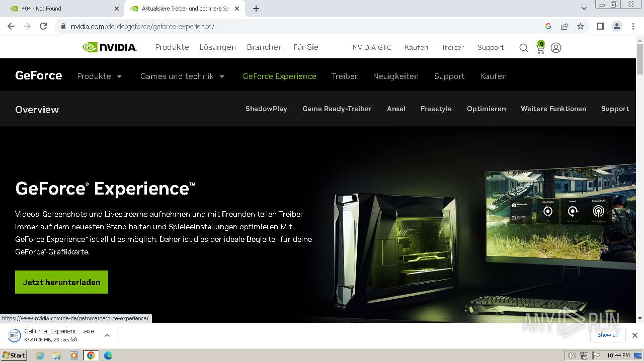The height and width of the screenshot is (362, 644).
Task: Click the share page icon
Action: click(x=565, y=26)
